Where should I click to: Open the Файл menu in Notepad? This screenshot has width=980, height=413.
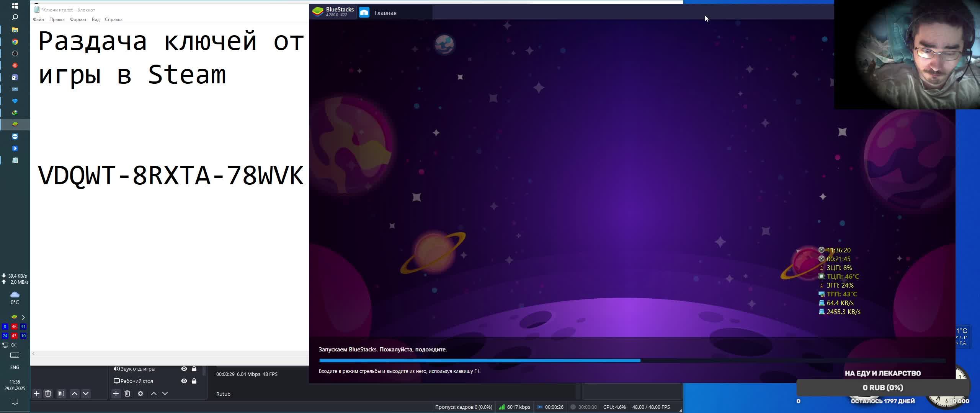(x=38, y=20)
